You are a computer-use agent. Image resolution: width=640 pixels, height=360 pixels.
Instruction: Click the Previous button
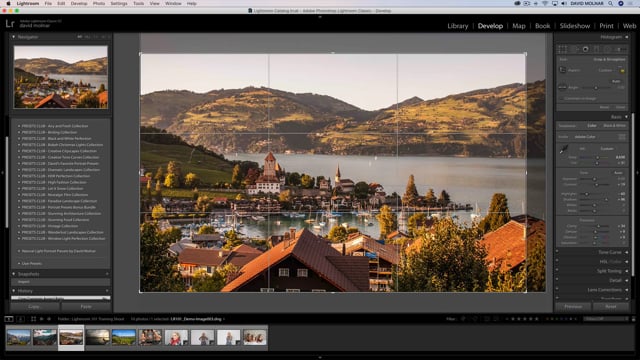[573, 307]
